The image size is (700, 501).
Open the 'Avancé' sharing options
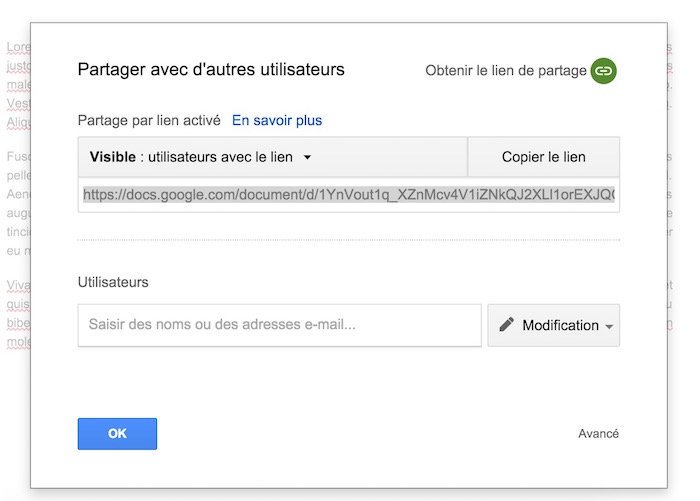click(598, 433)
